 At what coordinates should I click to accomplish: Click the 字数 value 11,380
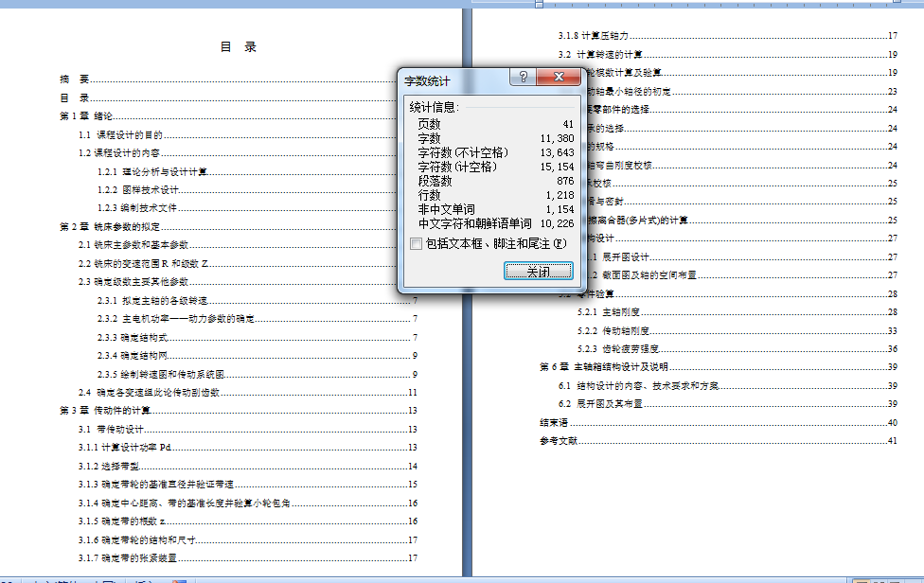[557, 138]
